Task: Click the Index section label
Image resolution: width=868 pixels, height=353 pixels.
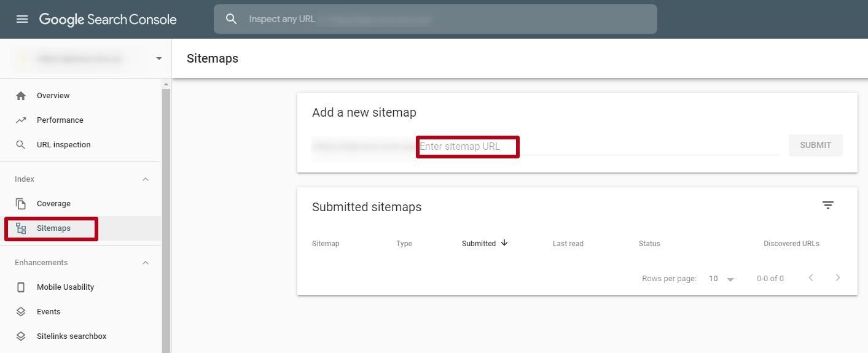Action: (x=25, y=179)
